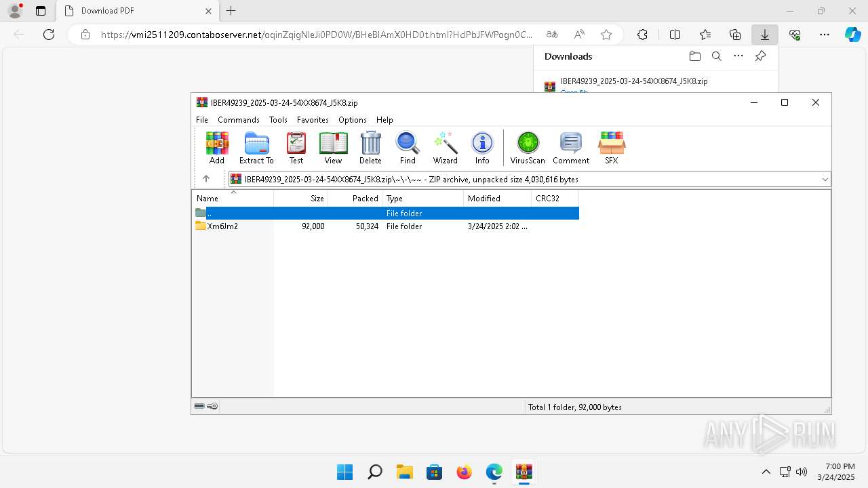868x488 pixels.
Task: Open Edge Settings and more menu
Action: pyautogui.click(x=825, y=35)
